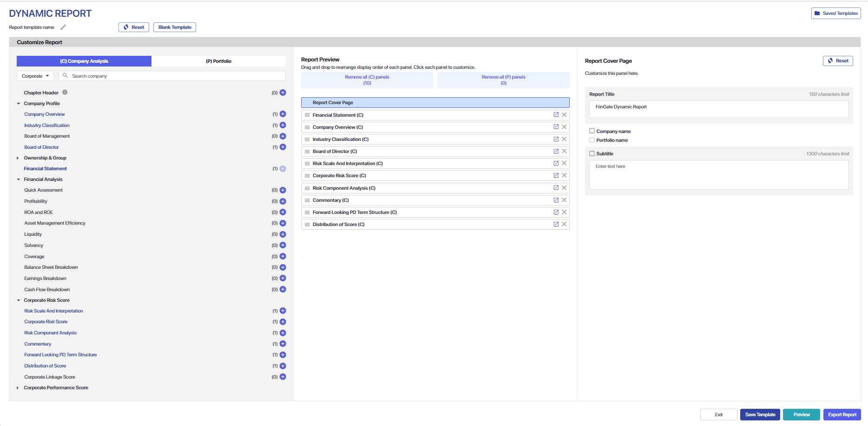Open edit icon for Corporate Risk Score (C)
The image size is (868, 426).
(x=556, y=175)
